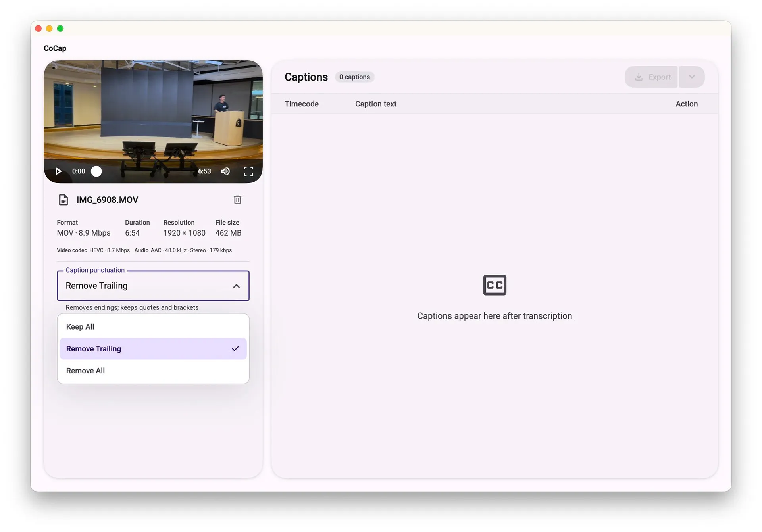The width and height of the screenshot is (762, 532).
Task: Click the Timecode column header
Action: pyautogui.click(x=302, y=104)
